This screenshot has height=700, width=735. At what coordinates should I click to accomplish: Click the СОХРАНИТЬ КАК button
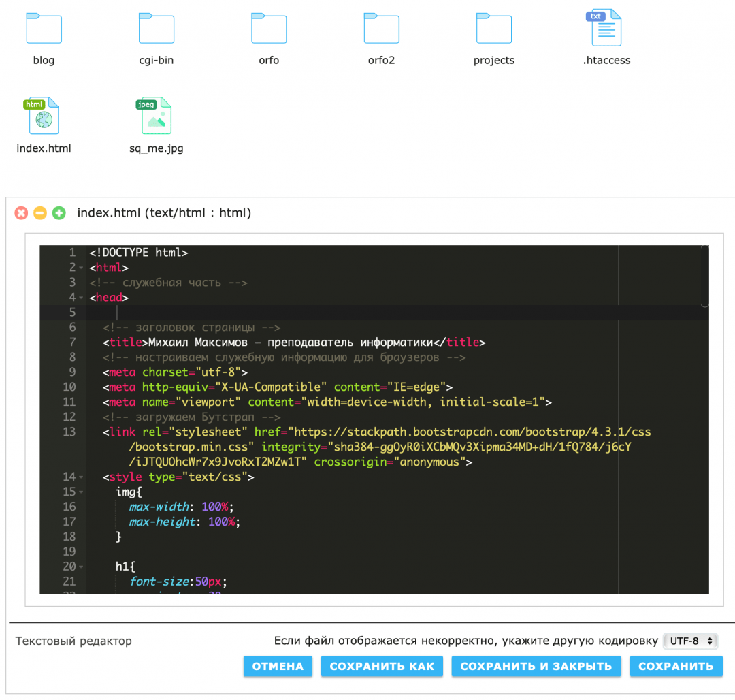382,667
